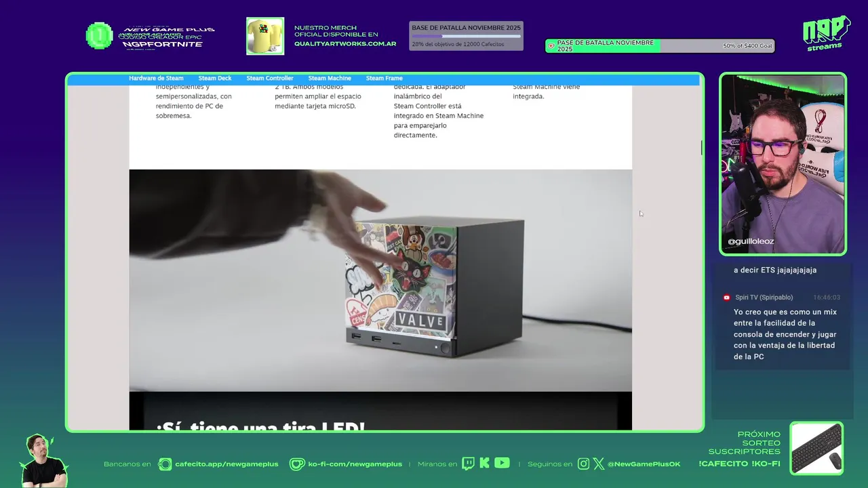Click the Spiri TV (Spiripablo) chat username
The height and width of the screenshot is (488, 868).
764,298
